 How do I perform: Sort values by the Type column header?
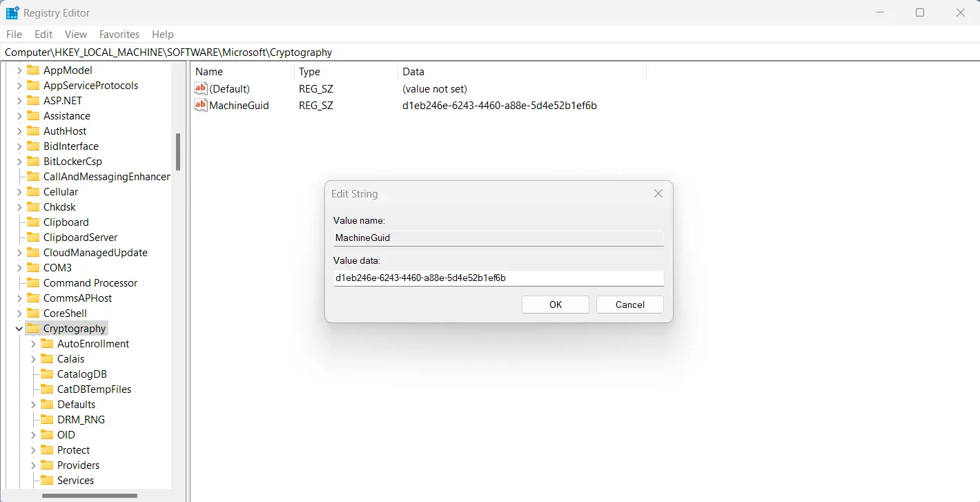[x=346, y=72]
